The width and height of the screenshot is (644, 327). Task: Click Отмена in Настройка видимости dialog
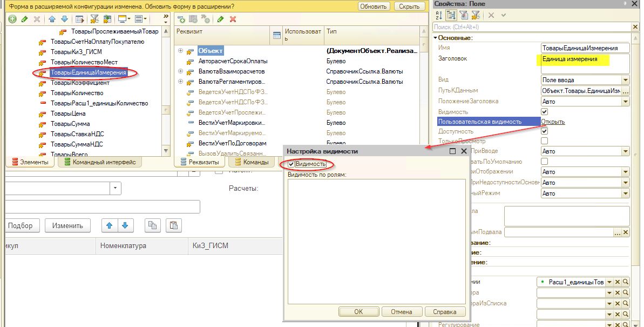pos(402,312)
